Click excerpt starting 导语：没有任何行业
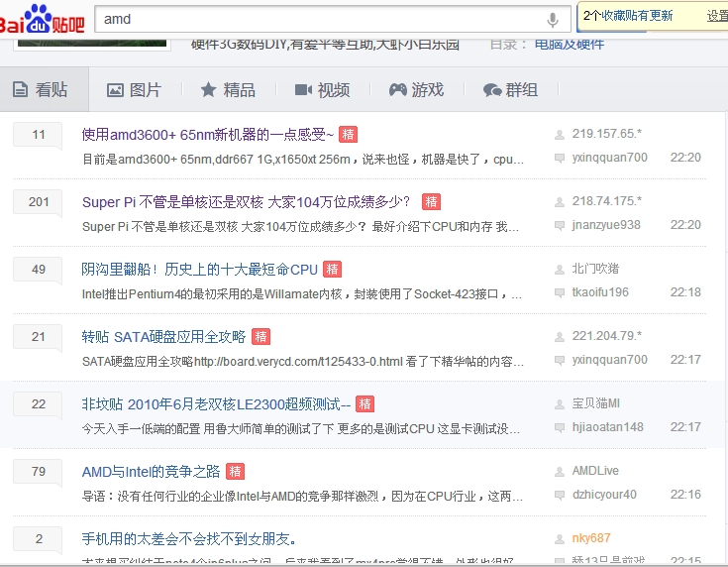Image resolution: width=728 pixels, height=567 pixels. point(302,497)
